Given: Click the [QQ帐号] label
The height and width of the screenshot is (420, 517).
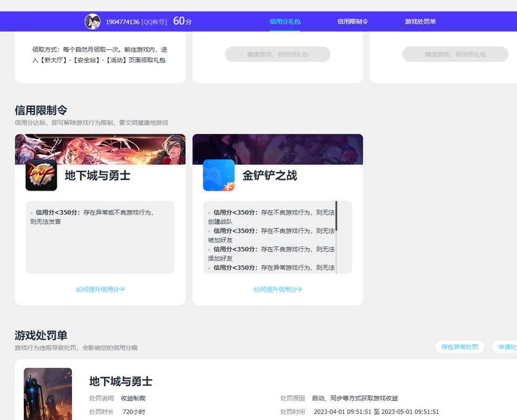Looking at the screenshot, I should click(154, 22).
